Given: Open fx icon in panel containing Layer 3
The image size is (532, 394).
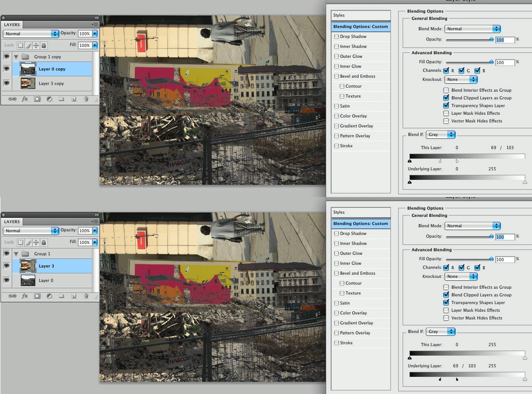Looking at the screenshot, I should tap(25, 296).
